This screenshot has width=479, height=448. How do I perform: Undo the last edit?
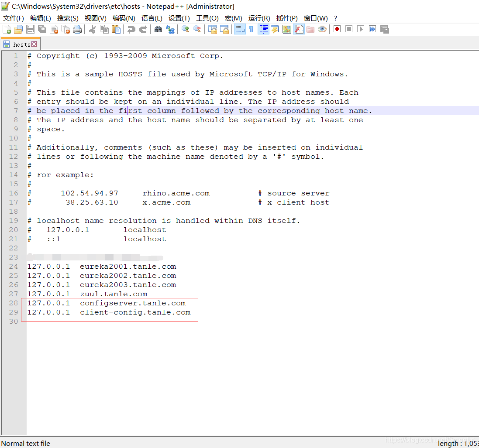[131, 29]
